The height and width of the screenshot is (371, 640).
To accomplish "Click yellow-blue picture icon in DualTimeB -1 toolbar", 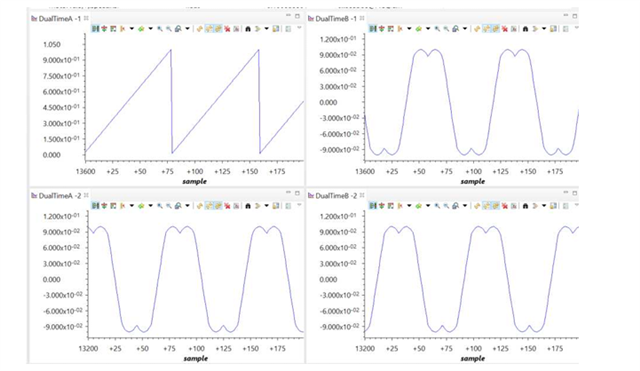I will pos(553,29).
